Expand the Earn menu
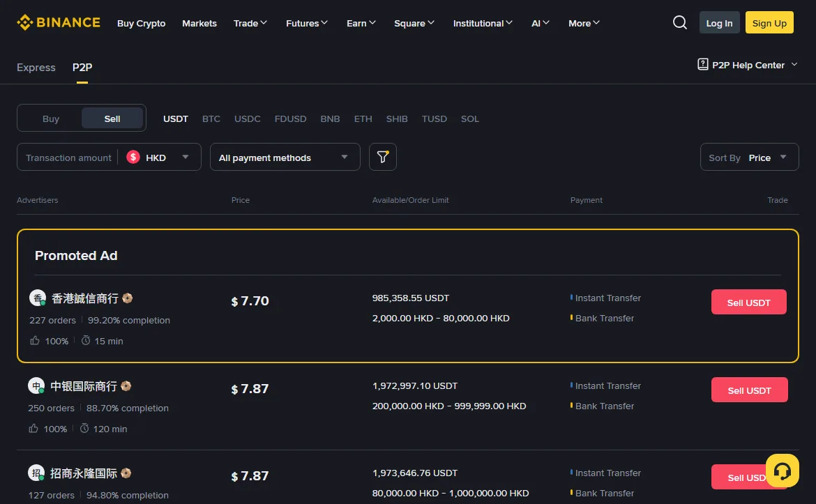This screenshot has width=816, height=504. click(361, 23)
